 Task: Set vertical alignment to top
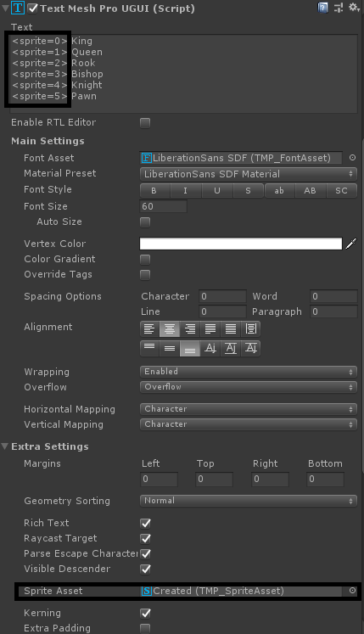(x=149, y=348)
